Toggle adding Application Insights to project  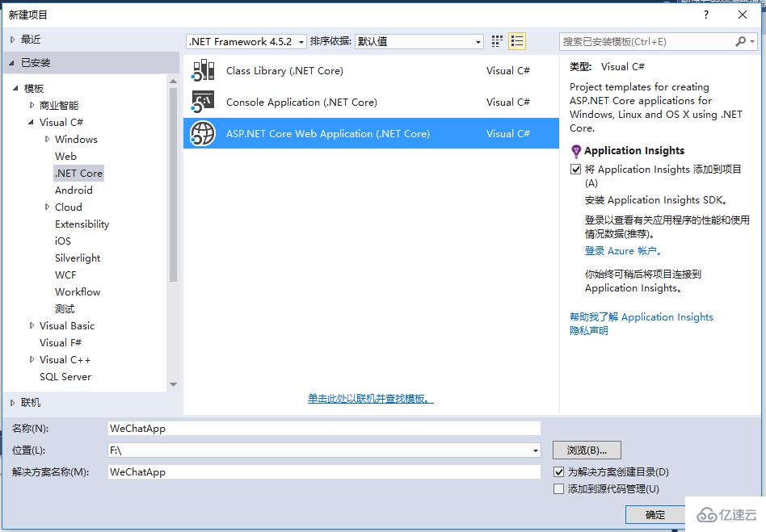click(x=575, y=170)
